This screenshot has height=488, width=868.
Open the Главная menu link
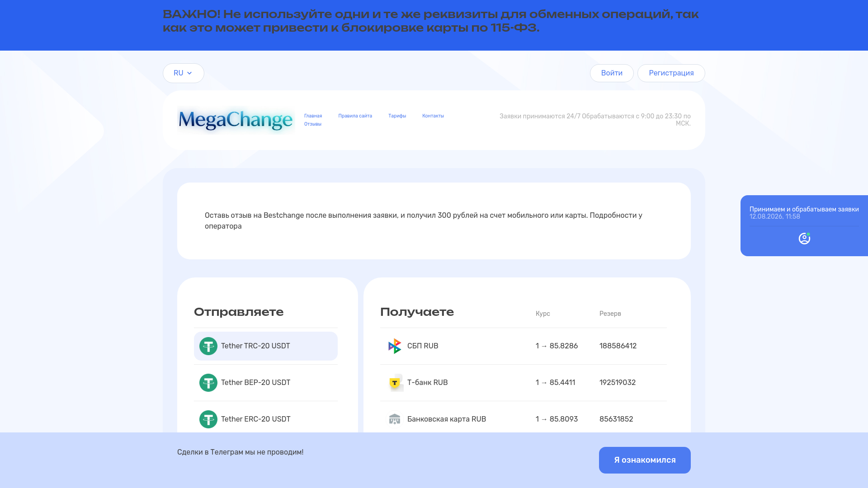click(x=313, y=116)
